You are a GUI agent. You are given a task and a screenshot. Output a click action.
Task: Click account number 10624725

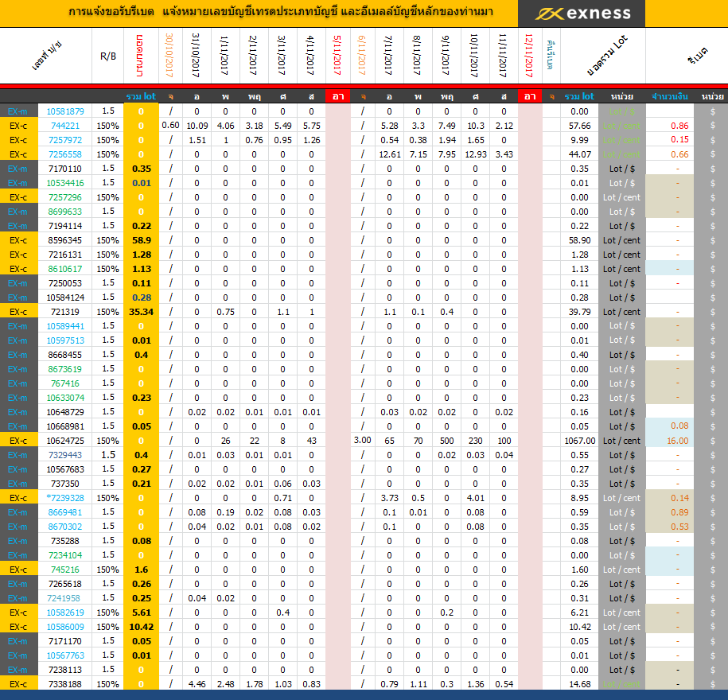(x=65, y=441)
